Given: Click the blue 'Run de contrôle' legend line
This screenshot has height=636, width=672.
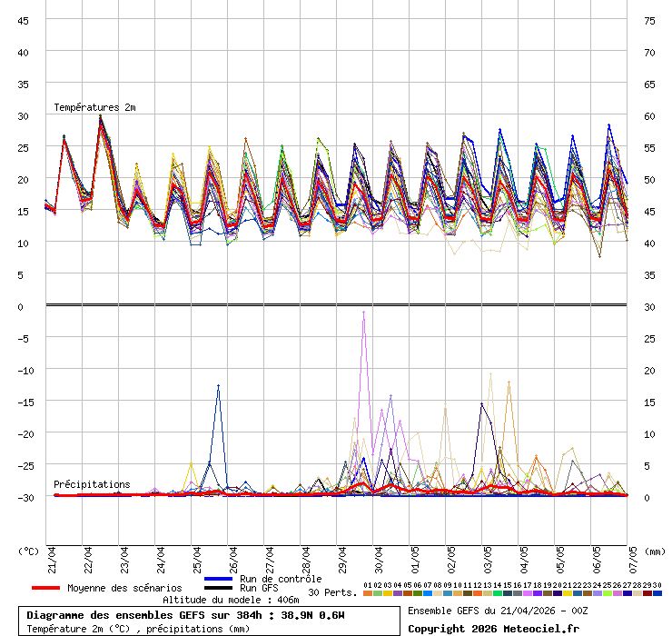Looking at the screenshot, I should [220, 579].
